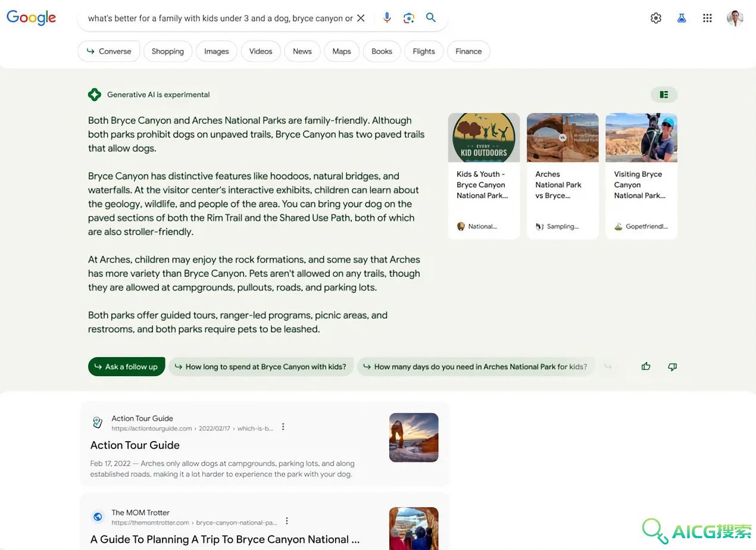Click the Ask a follow up button
Image resolution: width=756 pixels, height=550 pixels.
pyautogui.click(x=127, y=367)
